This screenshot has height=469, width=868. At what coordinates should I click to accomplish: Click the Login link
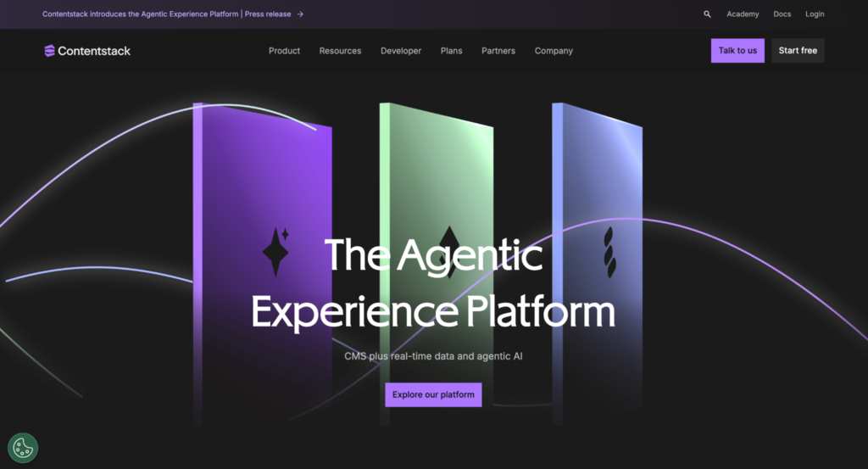[815, 14]
